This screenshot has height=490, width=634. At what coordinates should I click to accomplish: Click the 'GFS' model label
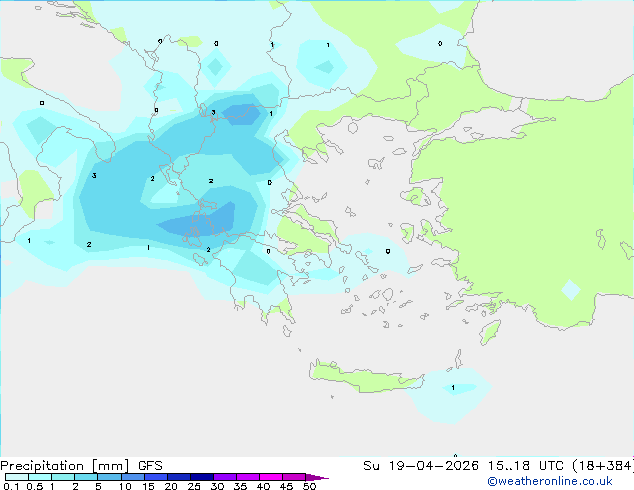point(150,466)
